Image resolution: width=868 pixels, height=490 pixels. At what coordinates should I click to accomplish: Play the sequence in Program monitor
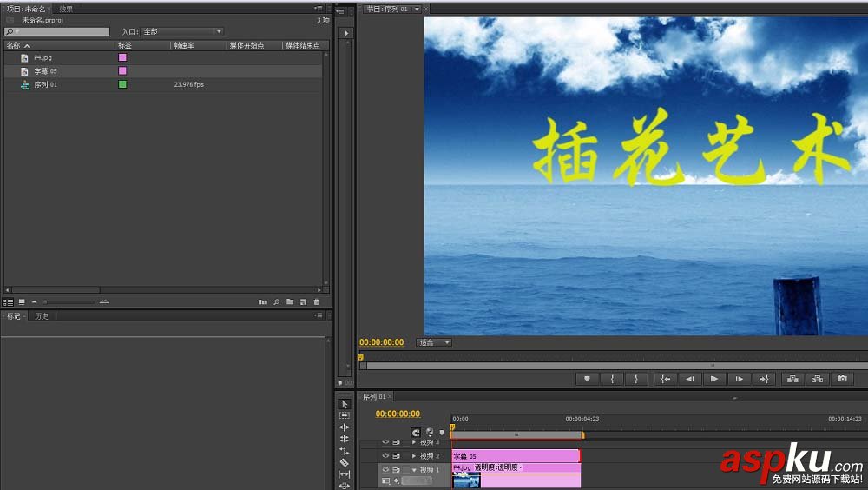click(714, 379)
